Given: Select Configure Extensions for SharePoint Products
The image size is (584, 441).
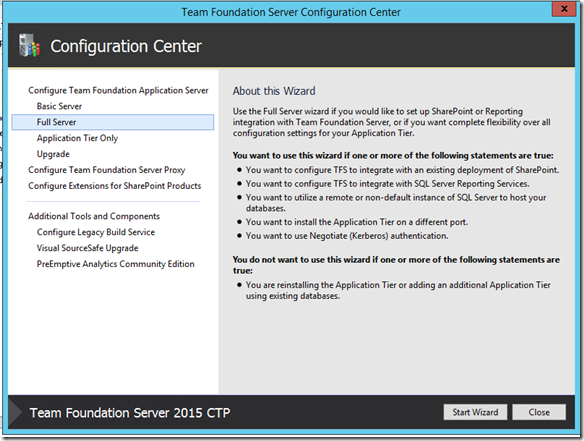Looking at the screenshot, I should point(114,186).
